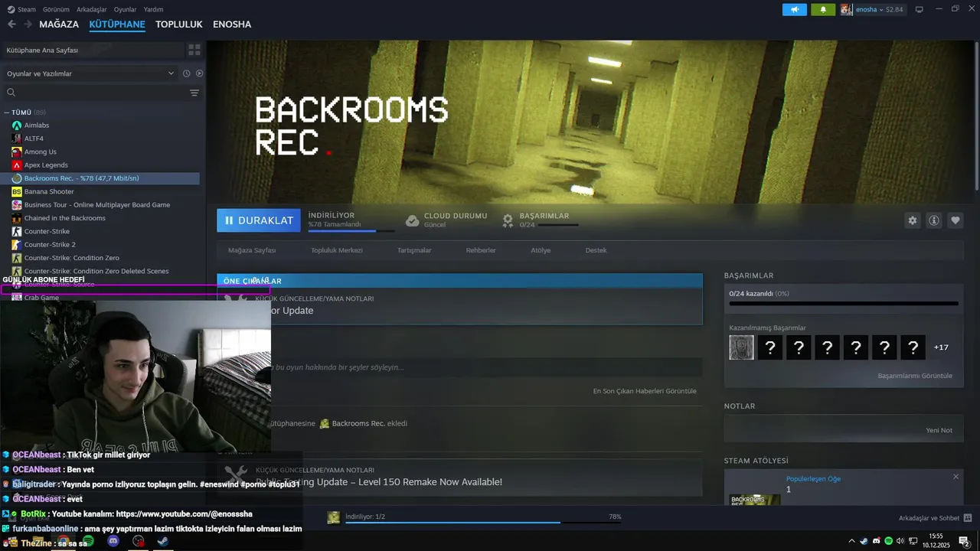
Task: Show hidden system tray icons chevron
Action: 851,541
